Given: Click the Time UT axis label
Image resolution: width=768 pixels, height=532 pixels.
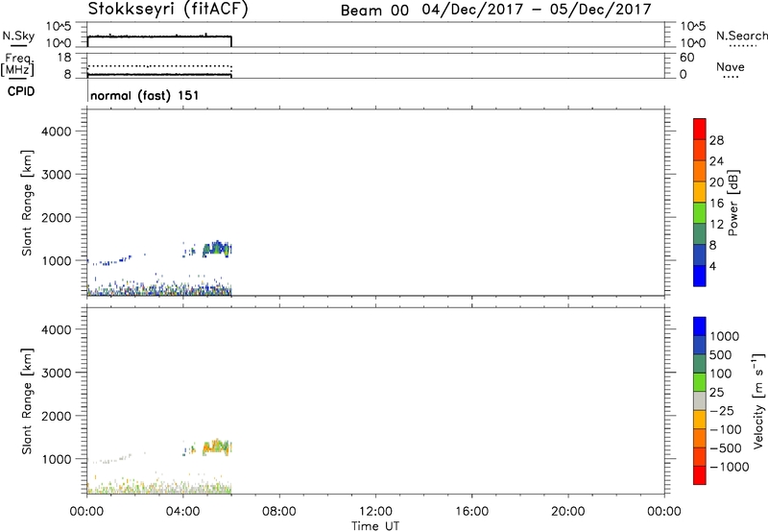Looking at the screenshot, I should [375, 526].
